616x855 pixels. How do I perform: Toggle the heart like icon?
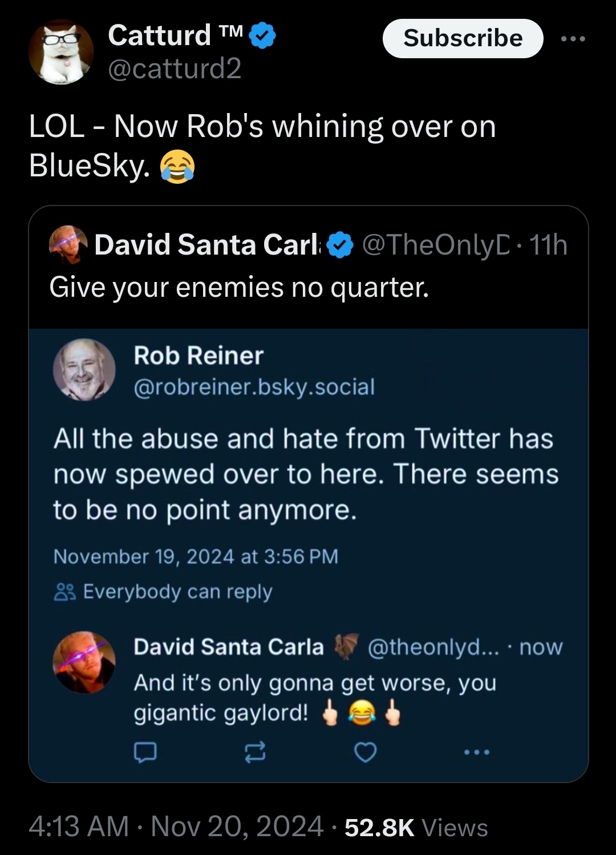[366, 753]
